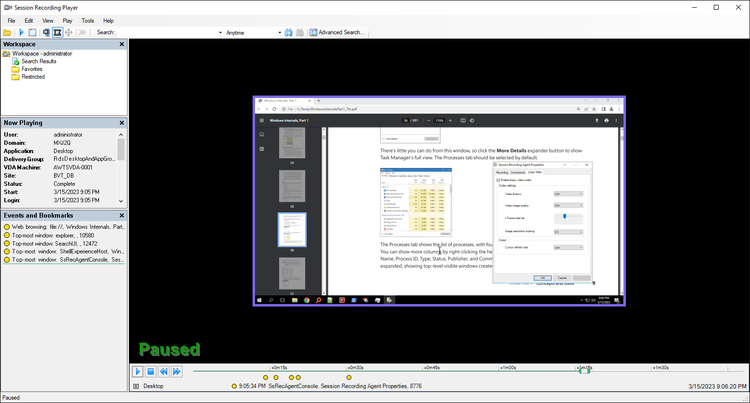
Task: Click the Play toolbar icon
Action: pyautogui.click(x=21, y=33)
